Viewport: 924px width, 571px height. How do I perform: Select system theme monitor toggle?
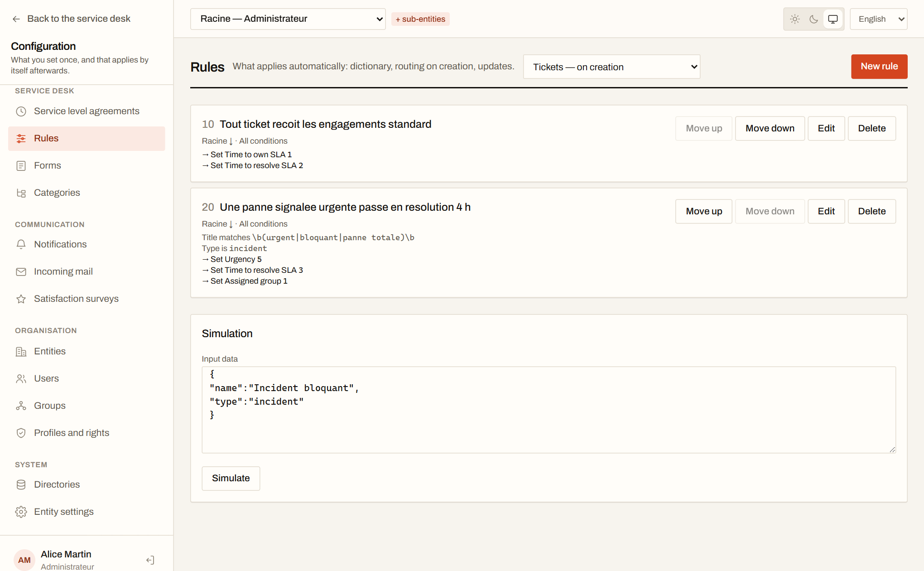pos(833,19)
